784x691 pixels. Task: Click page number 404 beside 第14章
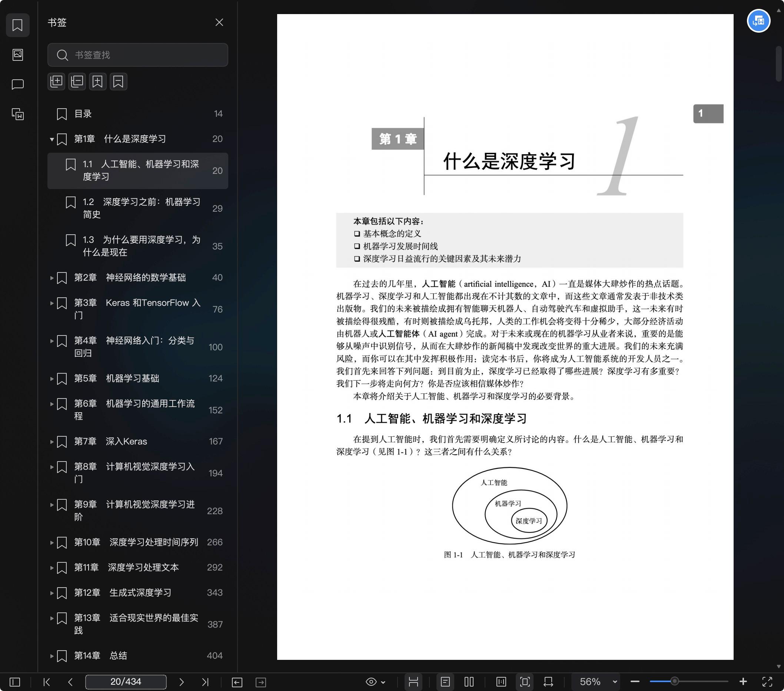point(215,656)
